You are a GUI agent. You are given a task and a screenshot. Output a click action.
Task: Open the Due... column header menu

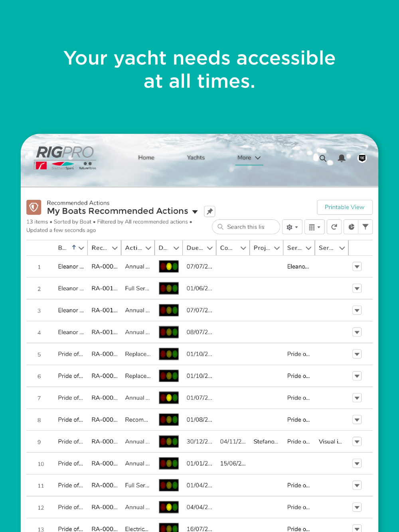click(x=210, y=248)
